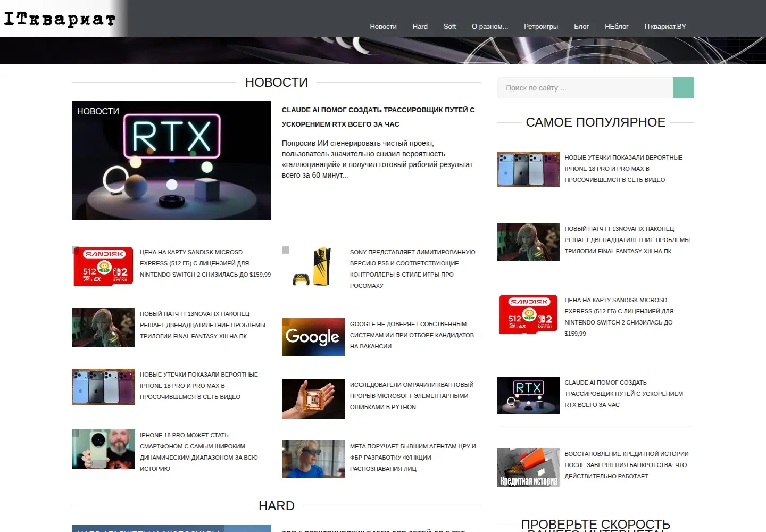Open Final Fantasy XIII thumbnail in news list
This screenshot has height=532, width=766.
[x=103, y=327]
